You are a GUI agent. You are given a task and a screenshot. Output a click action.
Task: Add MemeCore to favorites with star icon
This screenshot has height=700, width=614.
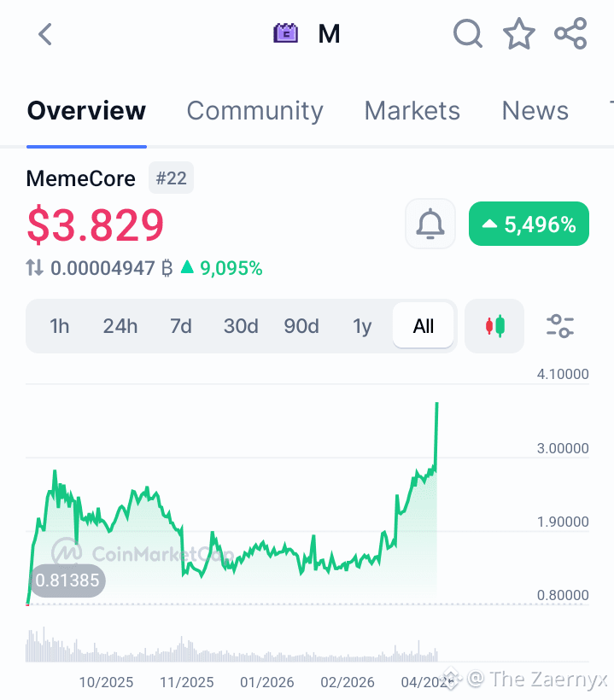(x=519, y=33)
